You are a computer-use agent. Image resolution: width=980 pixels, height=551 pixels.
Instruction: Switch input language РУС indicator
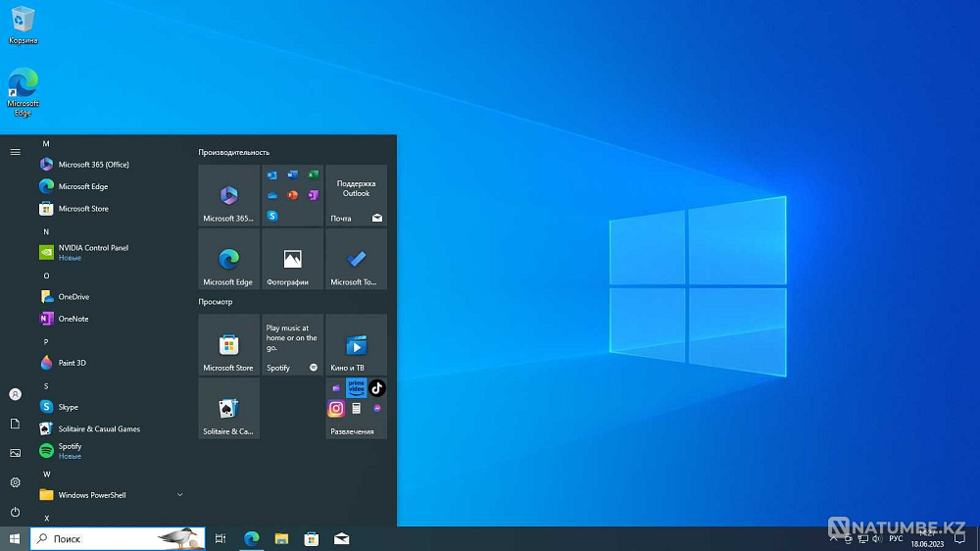[897, 538]
